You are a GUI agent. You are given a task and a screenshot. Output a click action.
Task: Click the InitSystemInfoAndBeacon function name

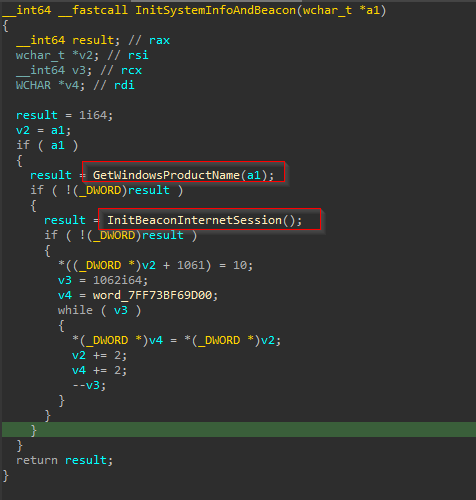pyautogui.click(x=215, y=10)
